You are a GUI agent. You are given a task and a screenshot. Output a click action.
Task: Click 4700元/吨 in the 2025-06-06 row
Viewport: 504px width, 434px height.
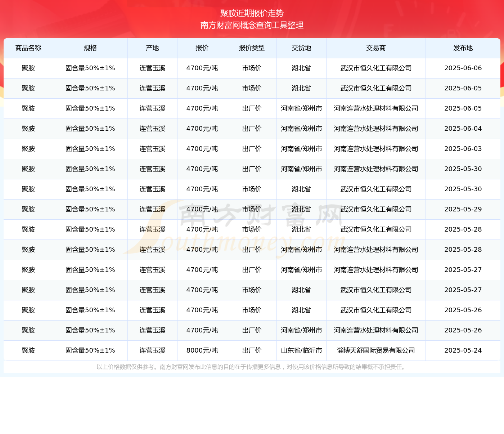202,68
